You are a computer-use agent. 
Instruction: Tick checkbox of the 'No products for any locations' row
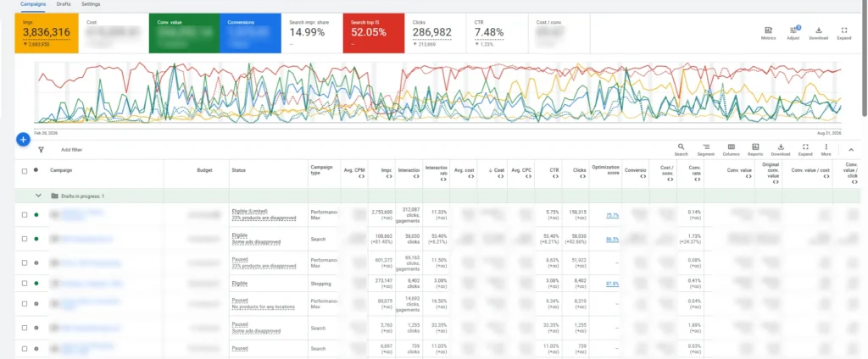pyautogui.click(x=25, y=304)
